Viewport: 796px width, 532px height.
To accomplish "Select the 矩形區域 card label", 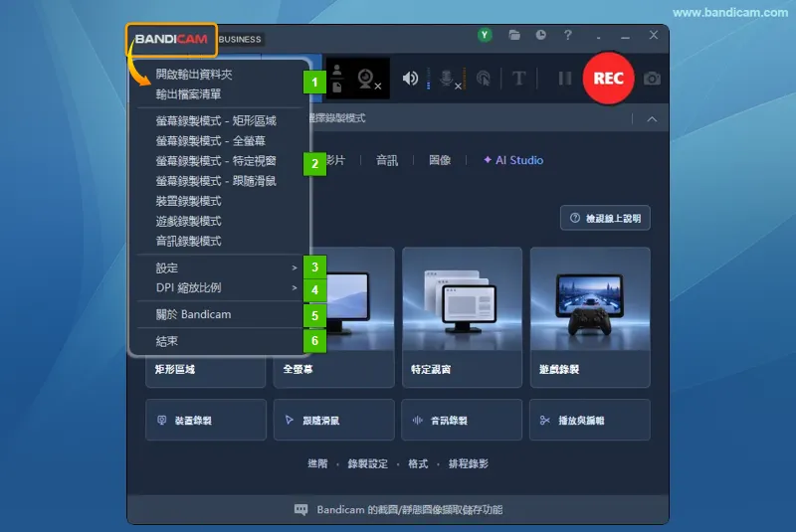I will (175, 369).
